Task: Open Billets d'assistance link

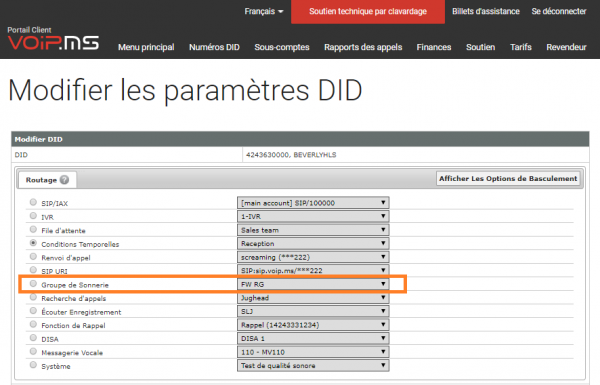Action: tap(486, 11)
